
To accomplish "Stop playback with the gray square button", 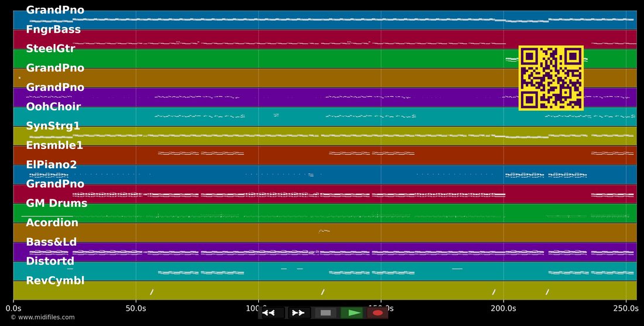I will click(326, 313).
